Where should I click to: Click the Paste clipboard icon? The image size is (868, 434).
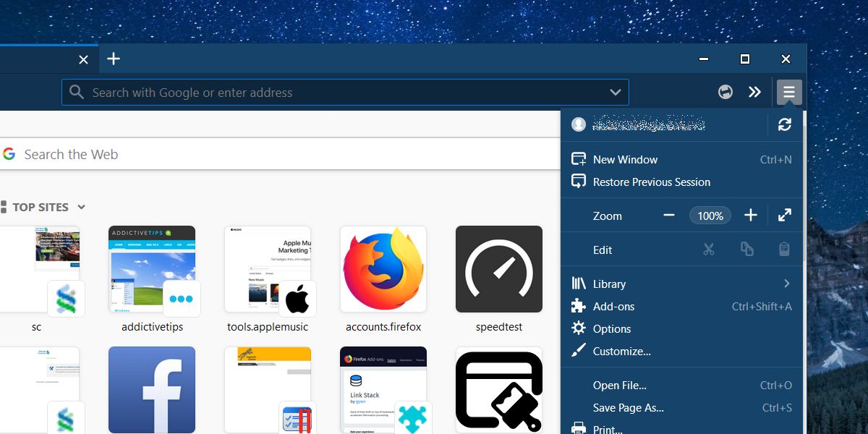[784, 250]
